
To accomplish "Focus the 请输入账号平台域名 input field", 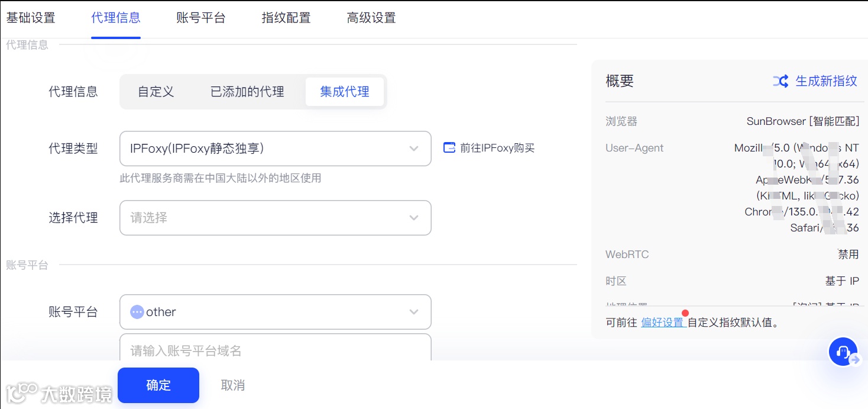I will [276, 349].
